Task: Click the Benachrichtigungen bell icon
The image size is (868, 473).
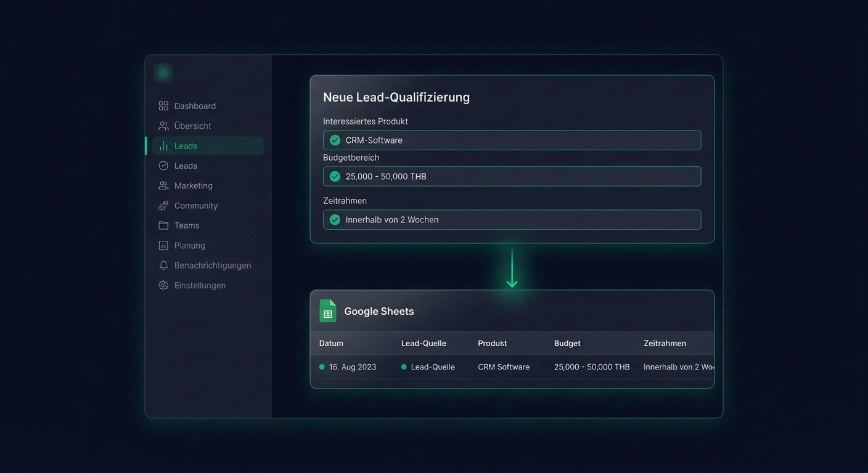Action: click(163, 265)
